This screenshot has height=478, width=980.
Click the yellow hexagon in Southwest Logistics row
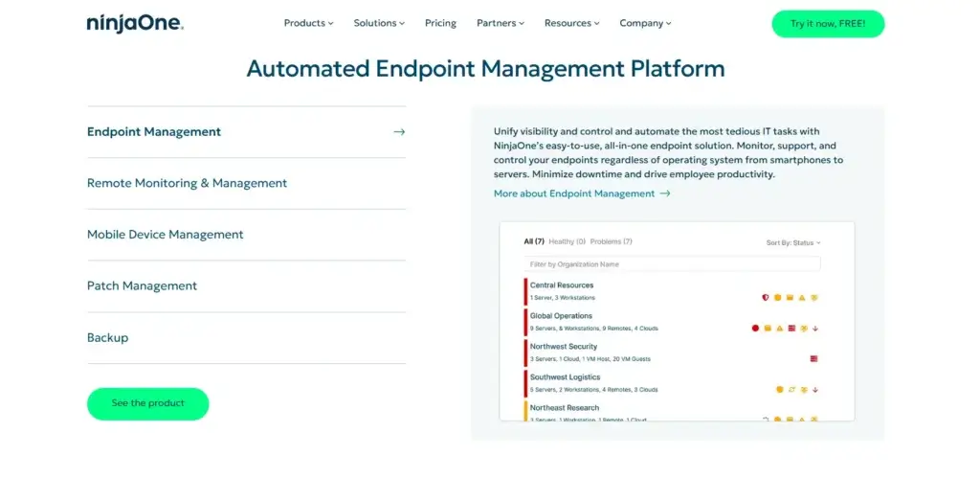point(779,389)
